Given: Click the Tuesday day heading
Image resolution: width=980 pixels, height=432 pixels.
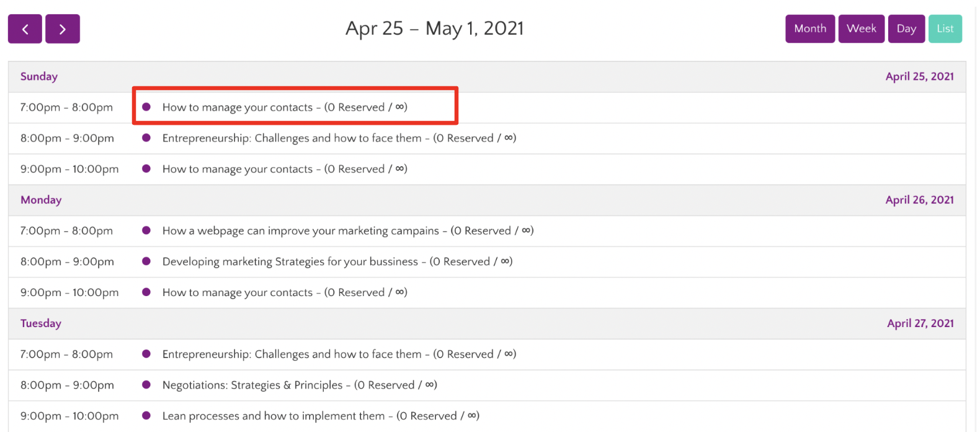Looking at the screenshot, I should tap(41, 323).
